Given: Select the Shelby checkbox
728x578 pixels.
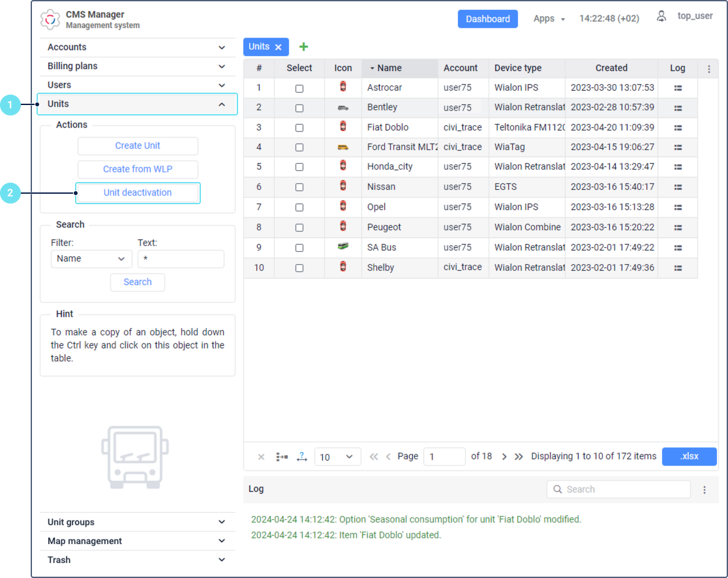Looking at the screenshot, I should 299,268.
